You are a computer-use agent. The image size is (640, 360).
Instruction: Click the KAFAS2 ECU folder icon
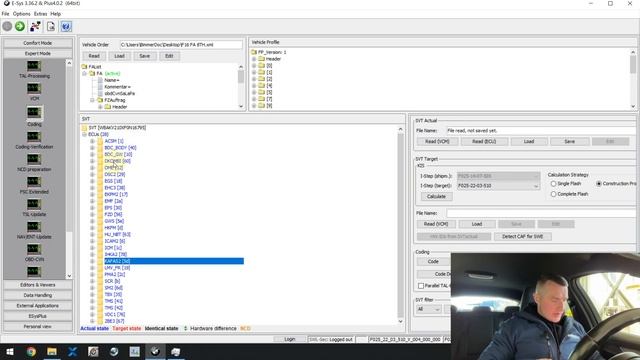click(x=100, y=261)
